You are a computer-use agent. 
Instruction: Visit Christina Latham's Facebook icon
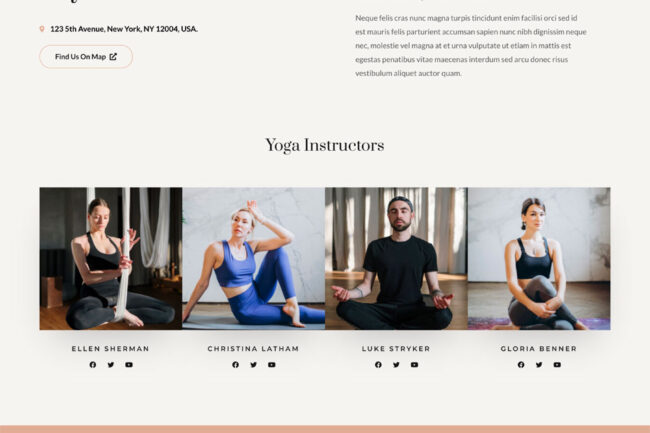click(x=235, y=365)
